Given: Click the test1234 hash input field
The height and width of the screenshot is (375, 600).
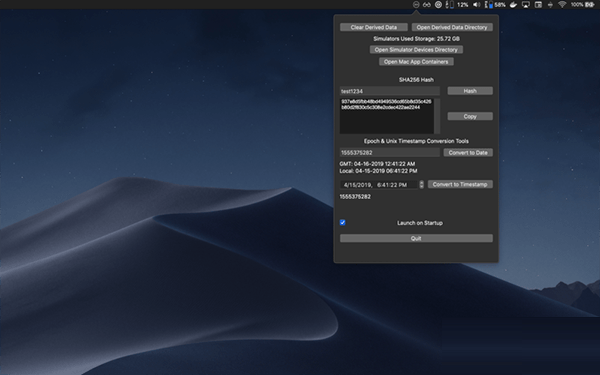Looking at the screenshot, I should 390,91.
